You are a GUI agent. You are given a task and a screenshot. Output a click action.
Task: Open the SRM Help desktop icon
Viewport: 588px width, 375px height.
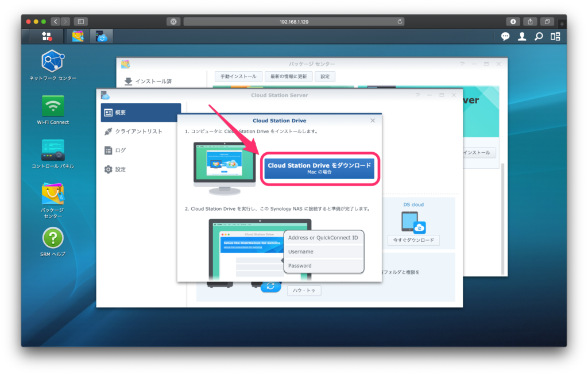[53, 238]
